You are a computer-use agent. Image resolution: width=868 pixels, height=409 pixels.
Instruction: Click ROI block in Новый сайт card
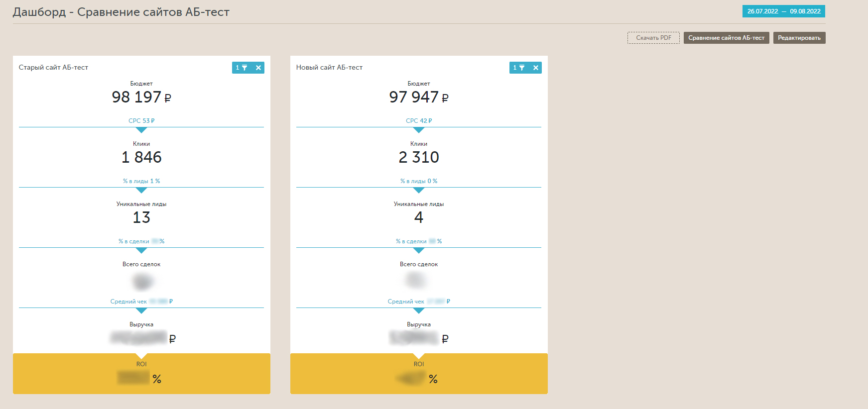click(x=419, y=374)
